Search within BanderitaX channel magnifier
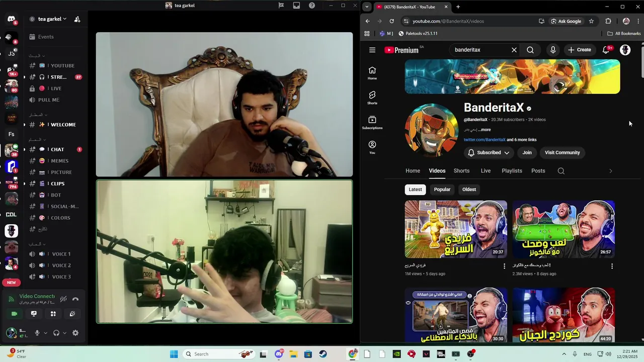The image size is (644, 362). [x=561, y=171]
